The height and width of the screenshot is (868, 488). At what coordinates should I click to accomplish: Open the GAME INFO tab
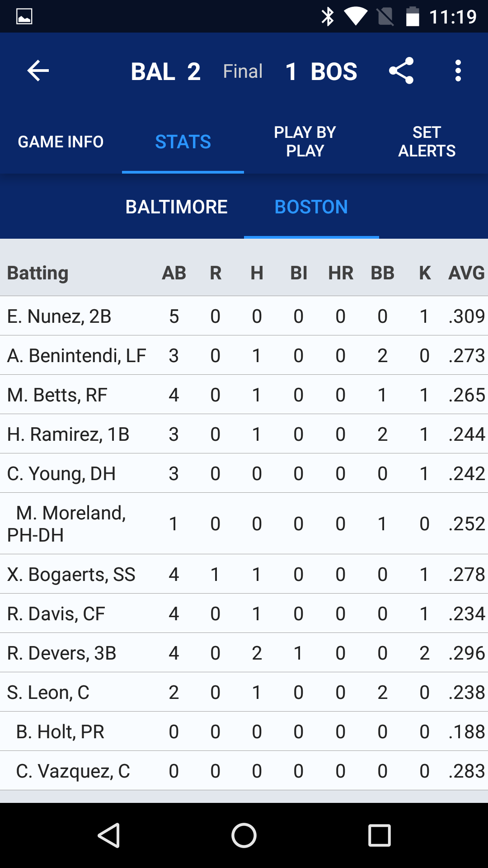[x=61, y=141]
